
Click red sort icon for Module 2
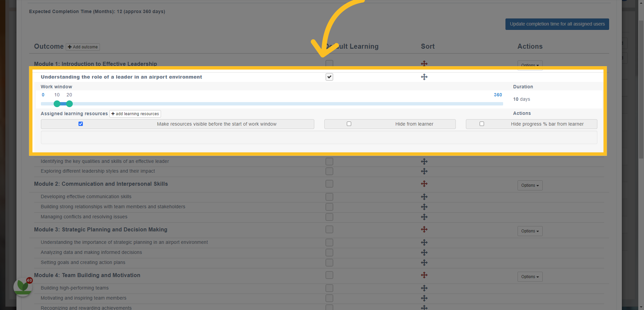pos(424,184)
